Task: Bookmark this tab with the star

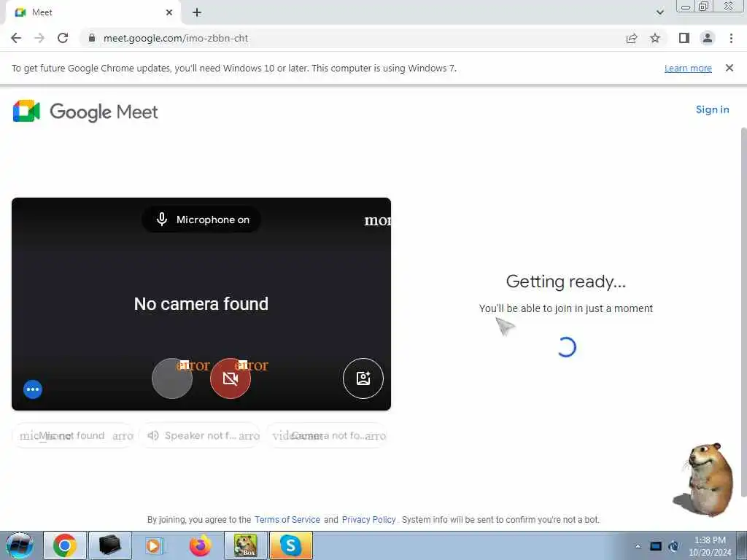Action: (x=655, y=38)
